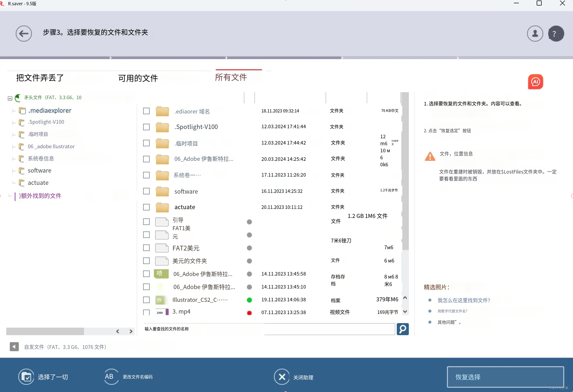Select checkbox for 3.mp4 video file

tap(146, 312)
